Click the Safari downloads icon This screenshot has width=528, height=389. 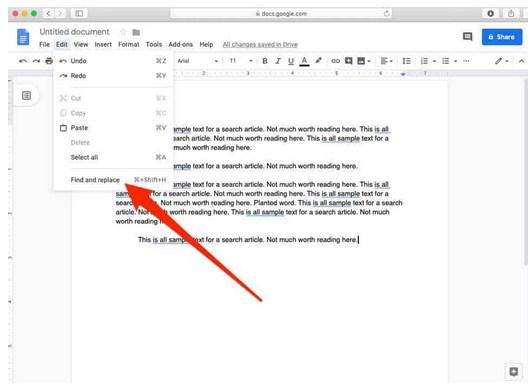(491, 13)
